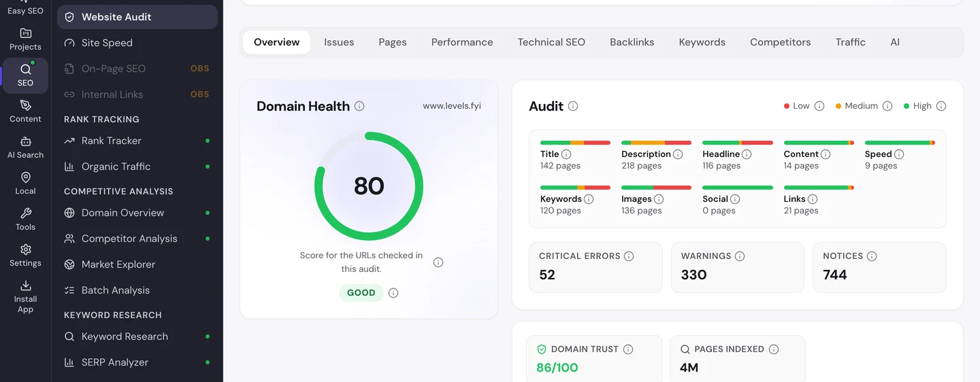This screenshot has height=382, width=980.
Task: Click the Domain Overview globe icon
Action: click(69, 213)
